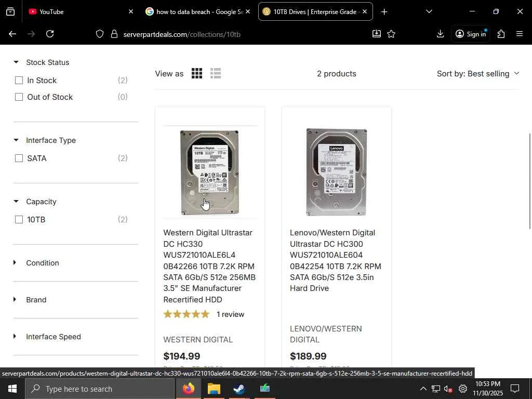Open the list all tabs chevron
Image resolution: width=532 pixels, height=399 pixels.
click(429, 11)
